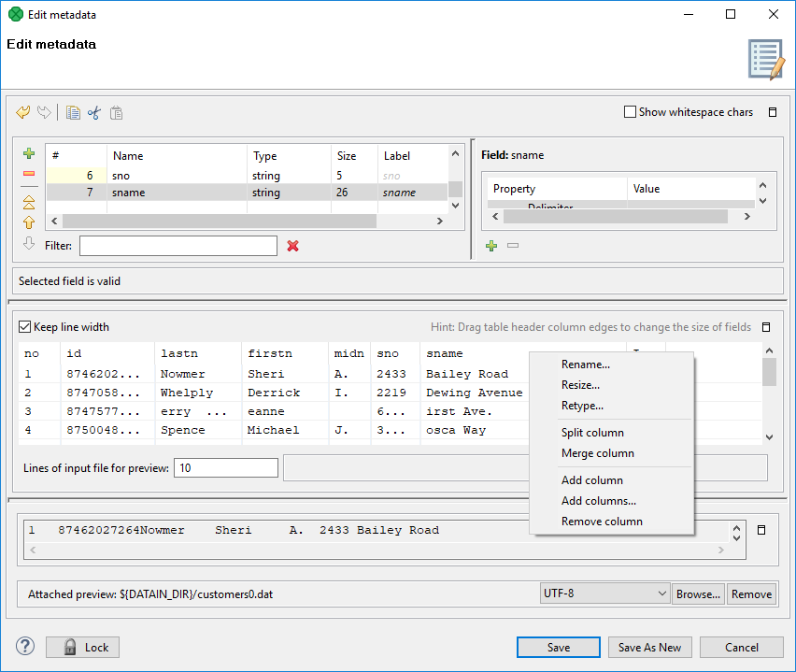796x672 pixels.
Task: Choose Split column from context menu
Action: (x=592, y=433)
